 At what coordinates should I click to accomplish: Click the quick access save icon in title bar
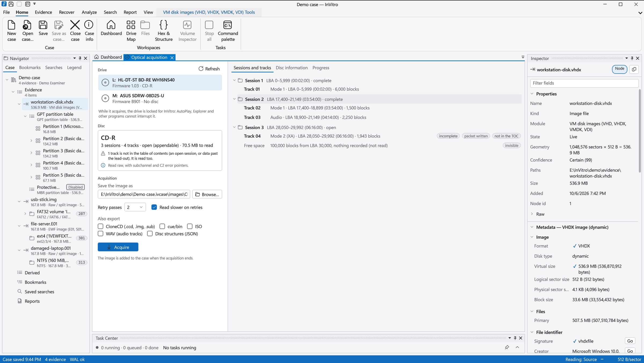(x=11, y=4)
